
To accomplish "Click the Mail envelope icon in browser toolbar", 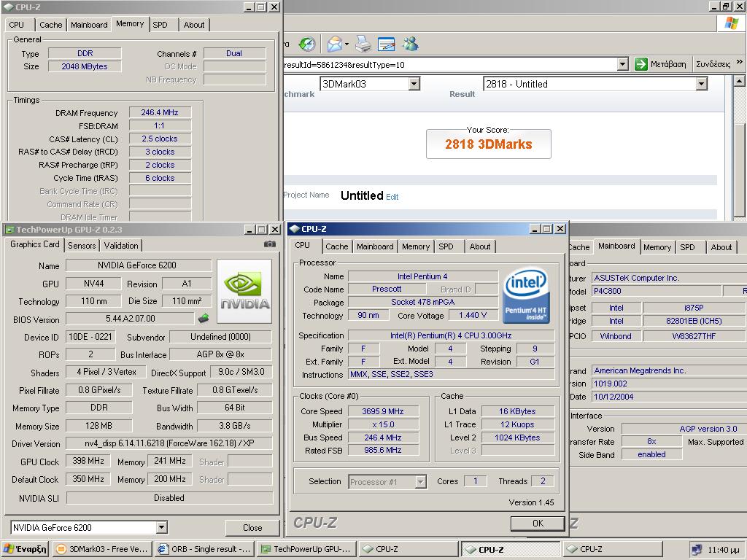I will point(335,44).
